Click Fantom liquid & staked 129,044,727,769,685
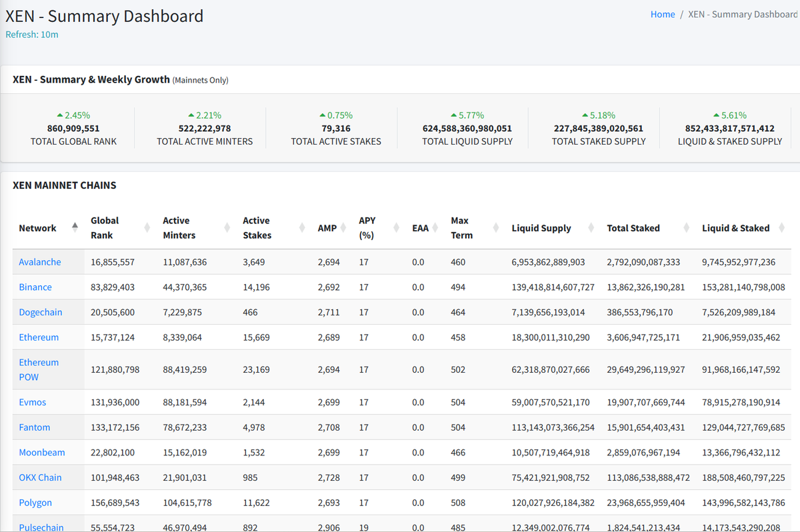This screenshot has width=800, height=532. (x=743, y=427)
